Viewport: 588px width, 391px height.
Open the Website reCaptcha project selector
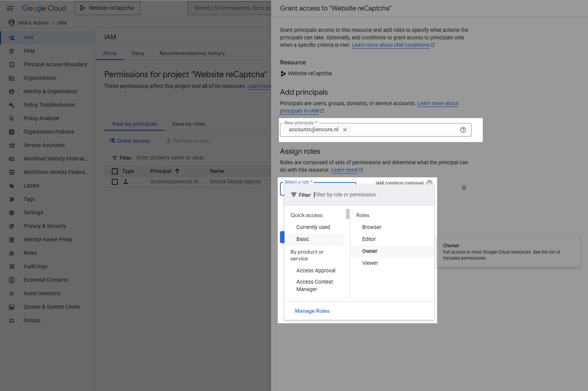coord(107,8)
